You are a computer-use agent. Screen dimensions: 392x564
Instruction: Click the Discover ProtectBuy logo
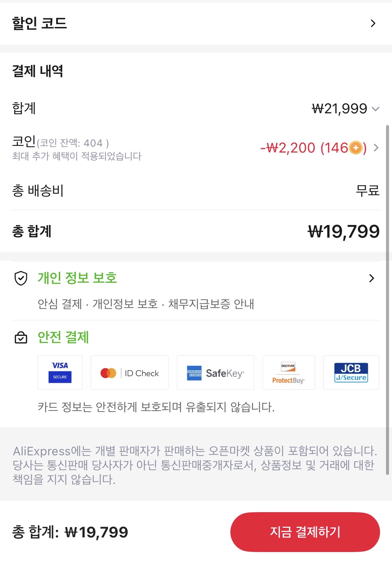288,373
